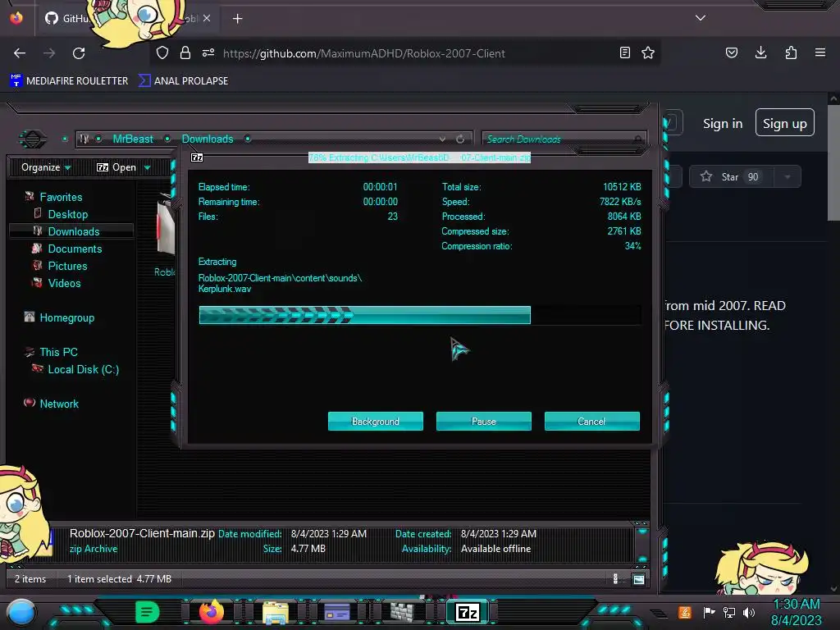840x630 pixels.
Task: Click Sign in on GitHub
Action: pos(723,124)
